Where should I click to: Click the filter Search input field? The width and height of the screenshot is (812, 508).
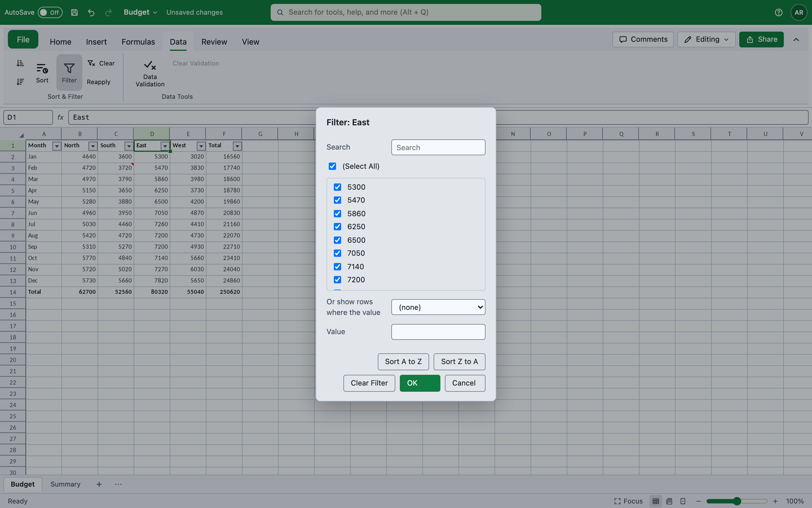tap(438, 148)
